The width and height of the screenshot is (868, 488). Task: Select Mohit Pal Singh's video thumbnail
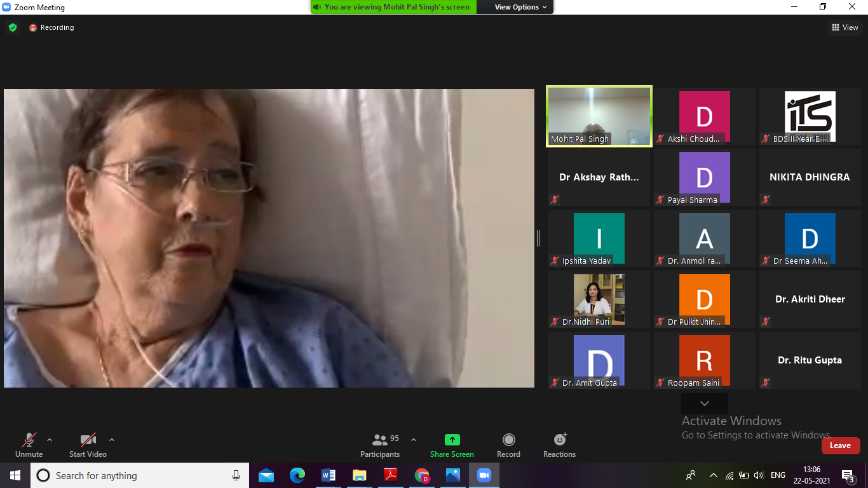[599, 116]
